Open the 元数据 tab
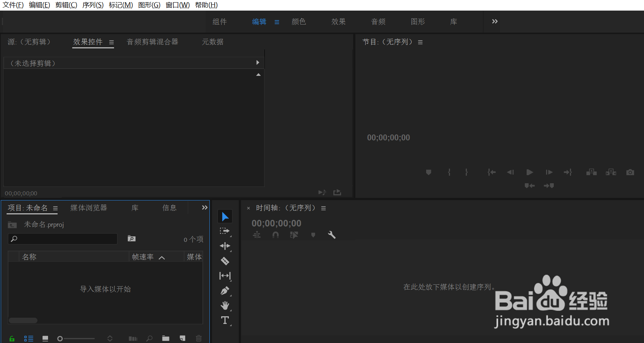This screenshot has width=644, height=343. pyautogui.click(x=212, y=42)
